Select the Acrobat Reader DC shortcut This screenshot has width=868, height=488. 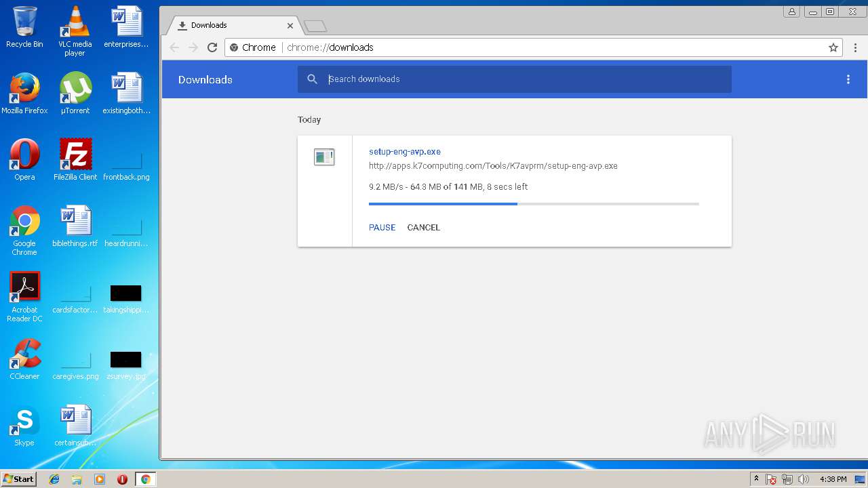tap(25, 297)
